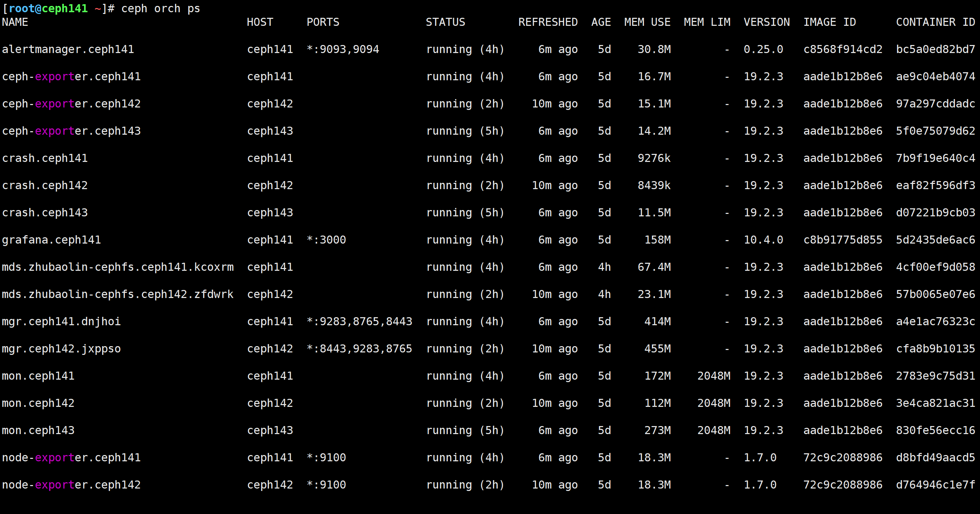The image size is (980, 514).
Task: Select ports *:8443,9283,8765
Action: pos(359,349)
